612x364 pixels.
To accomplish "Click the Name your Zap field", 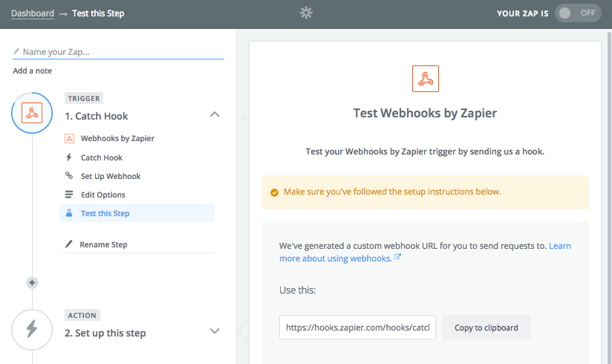I will pos(118,52).
